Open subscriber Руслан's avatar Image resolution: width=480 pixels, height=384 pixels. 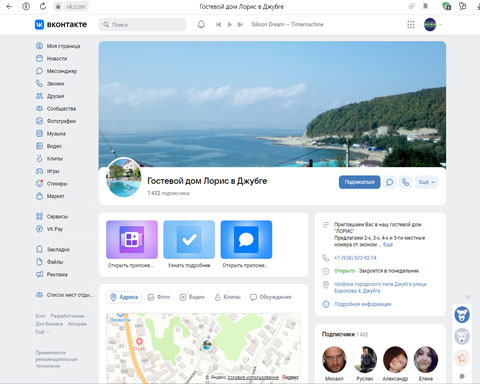[x=365, y=359]
